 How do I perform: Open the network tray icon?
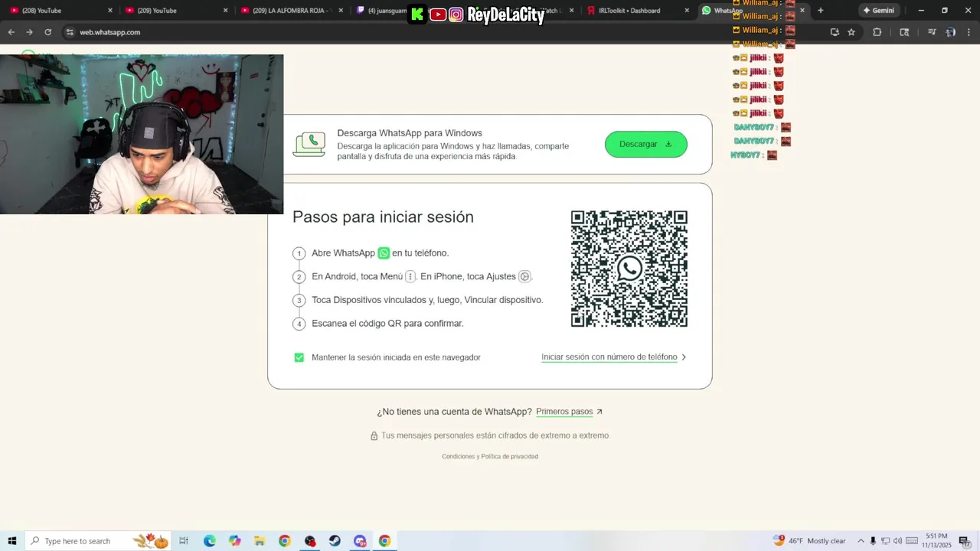(x=886, y=541)
